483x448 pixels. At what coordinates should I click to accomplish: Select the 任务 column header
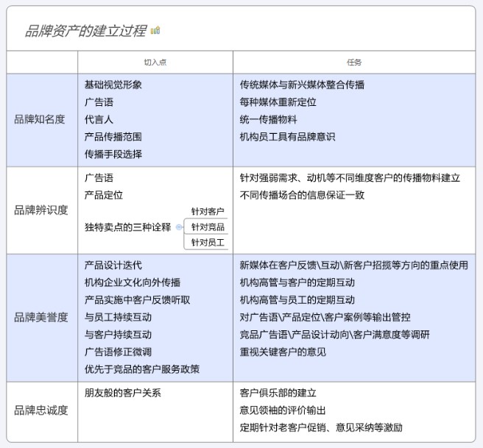(x=354, y=63)
